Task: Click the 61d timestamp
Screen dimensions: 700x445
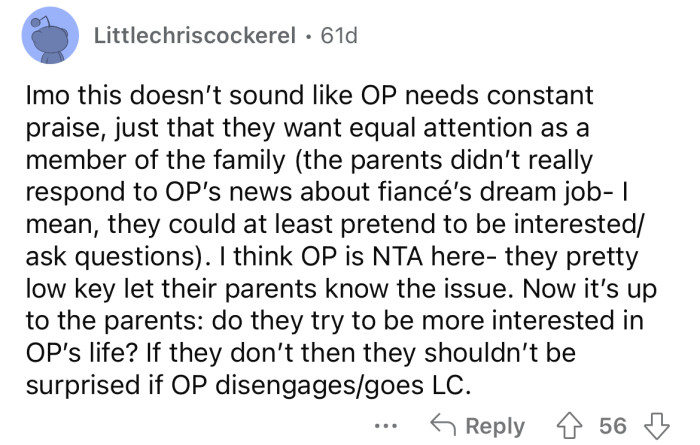Action: (x=339, y=36)
